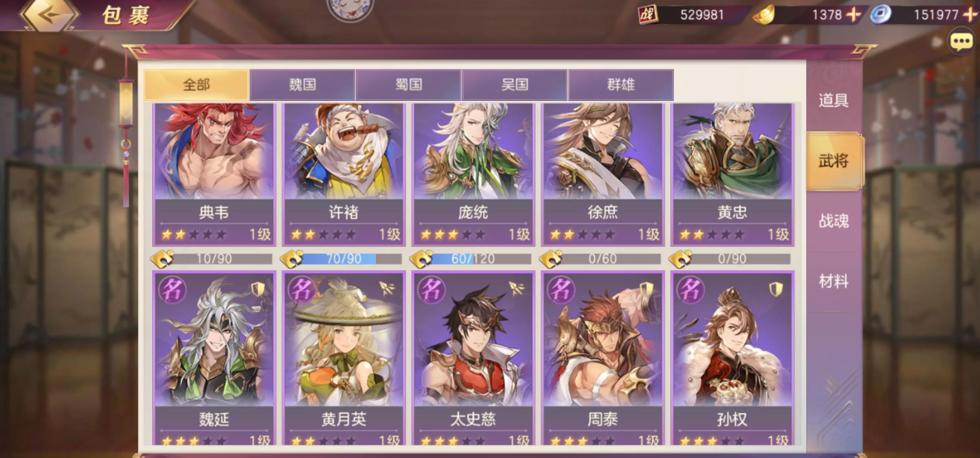Select the 群雄 faction tab
980x458 pixels.
(x=620, y=85)
